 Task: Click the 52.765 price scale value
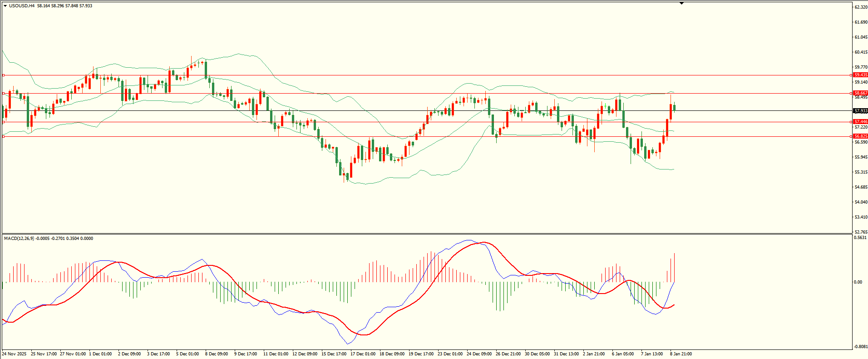(x=861, y=232)
